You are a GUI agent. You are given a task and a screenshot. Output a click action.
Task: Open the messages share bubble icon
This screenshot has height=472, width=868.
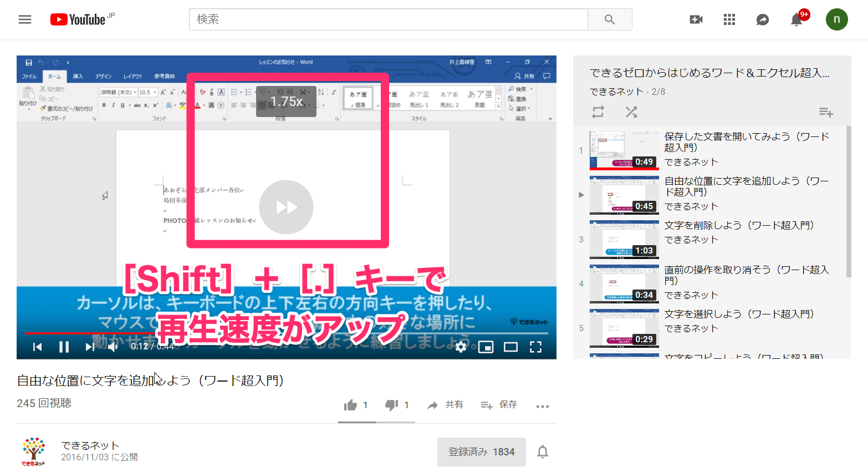(763, 20)
